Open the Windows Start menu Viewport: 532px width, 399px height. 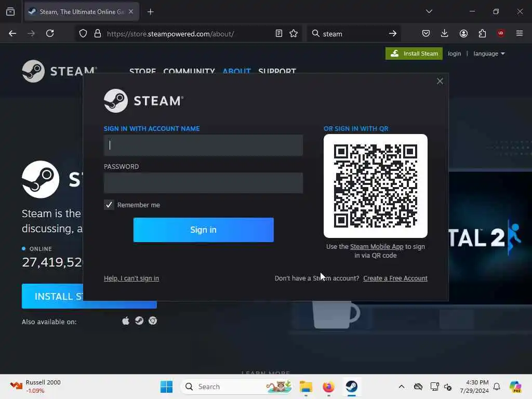click(166, 387)
